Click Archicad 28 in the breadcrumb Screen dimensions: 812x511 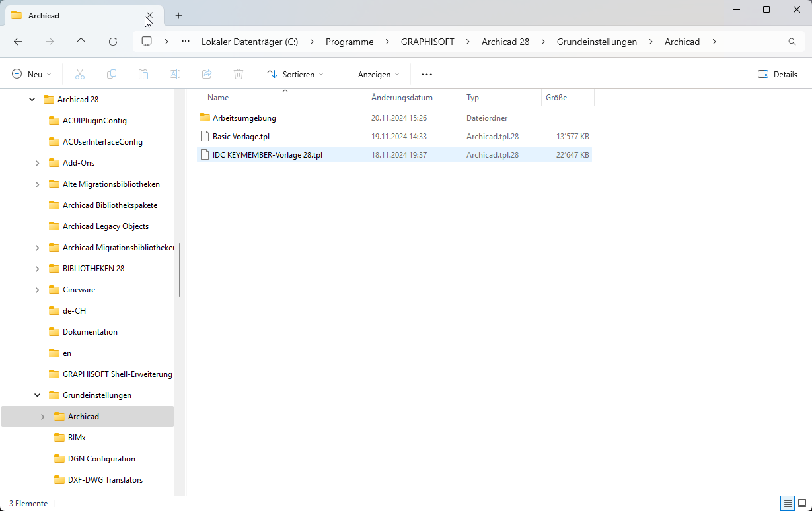pyautogui.click(x=505, y=42)
